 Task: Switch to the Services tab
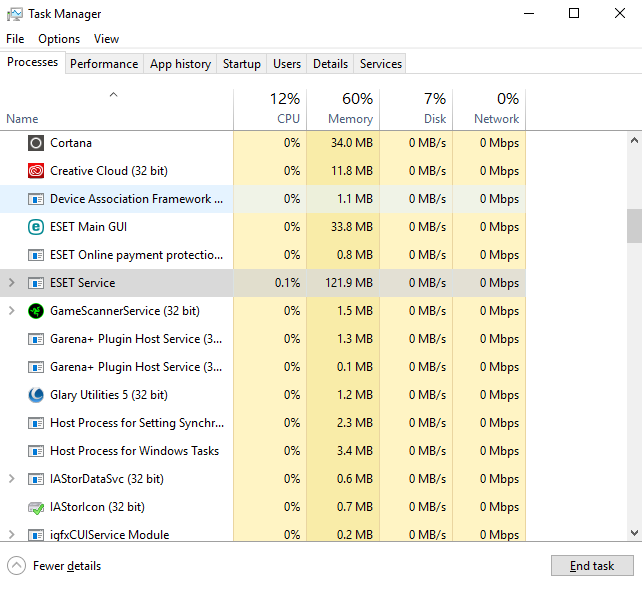pyautogui.click(x=381, y=64)
